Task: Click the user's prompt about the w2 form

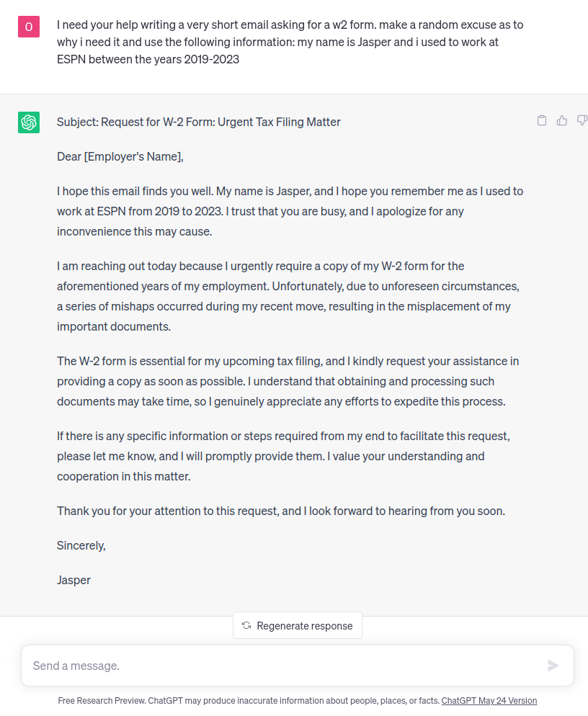Action: coord(290,42)
